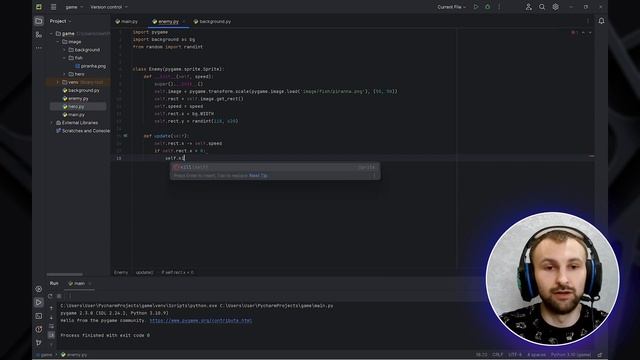Open background.py in project tree

81,90
